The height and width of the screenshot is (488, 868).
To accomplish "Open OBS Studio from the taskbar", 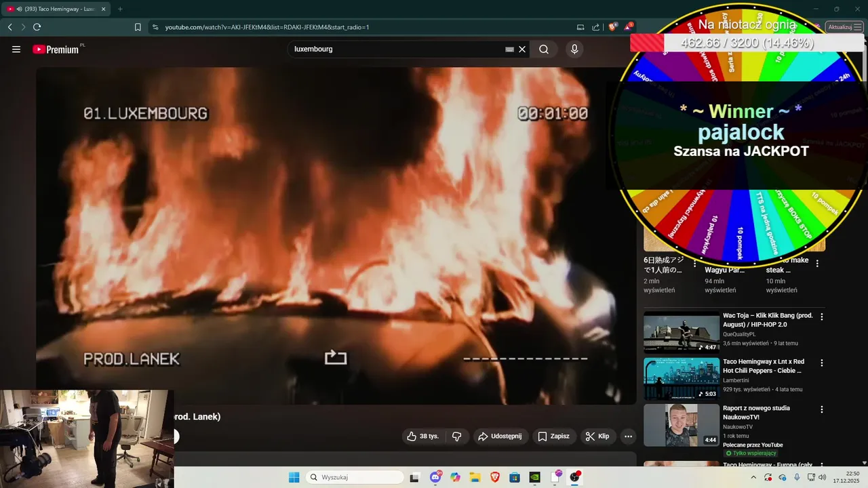I will click(x=575, y=477).
